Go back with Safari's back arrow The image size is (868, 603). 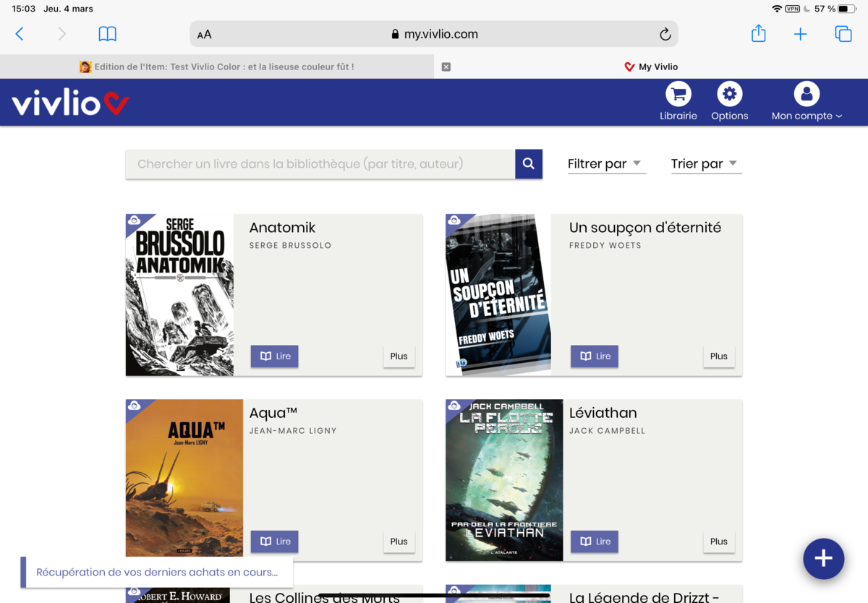pyautogui.click(x=20, y=34)
